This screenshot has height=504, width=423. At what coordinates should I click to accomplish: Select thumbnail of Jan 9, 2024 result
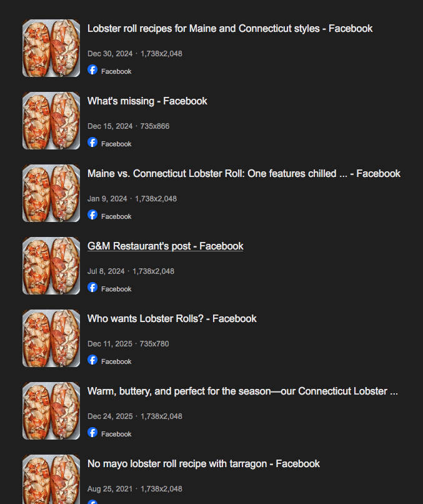(x=51, y=193)
